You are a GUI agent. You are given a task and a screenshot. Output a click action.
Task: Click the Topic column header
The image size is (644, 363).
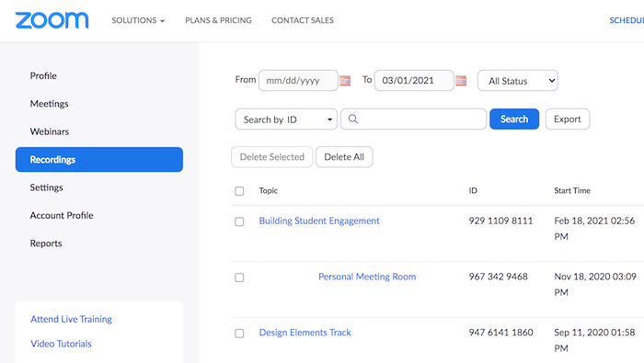269,191
